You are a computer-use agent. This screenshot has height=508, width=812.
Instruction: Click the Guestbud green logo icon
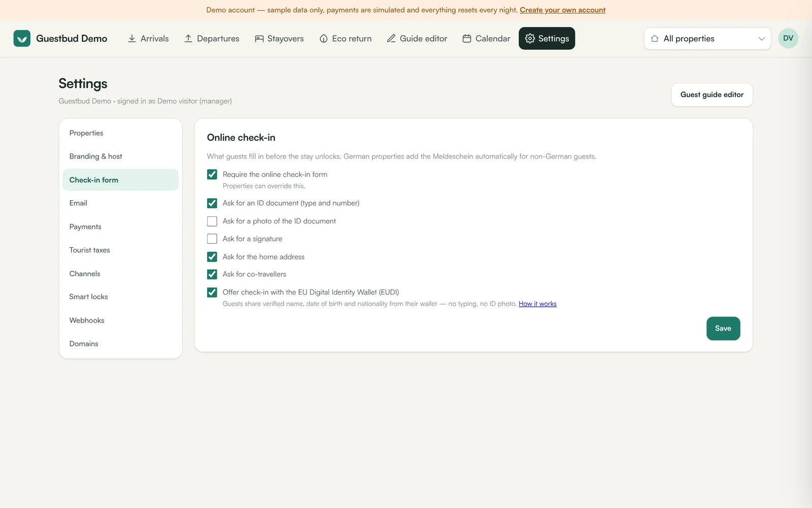pyautogui.click(x=22, y=39)
